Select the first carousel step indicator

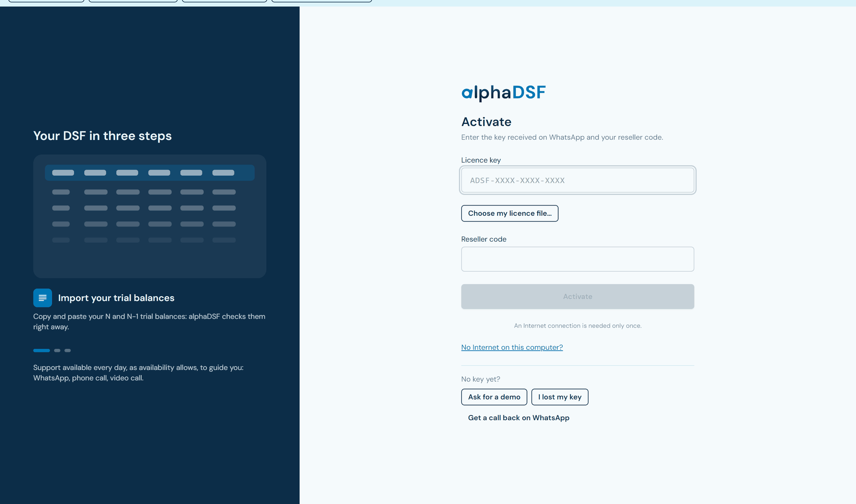point(41,350)
